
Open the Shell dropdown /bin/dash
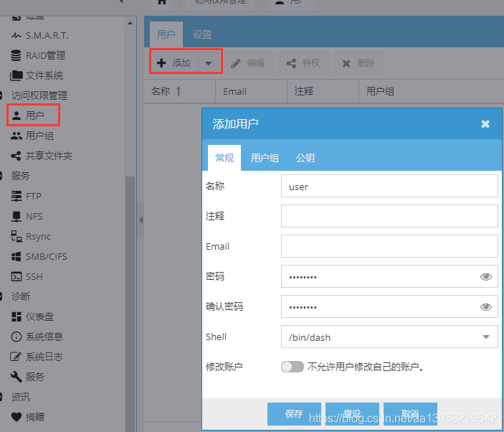[x=486, y=337]
